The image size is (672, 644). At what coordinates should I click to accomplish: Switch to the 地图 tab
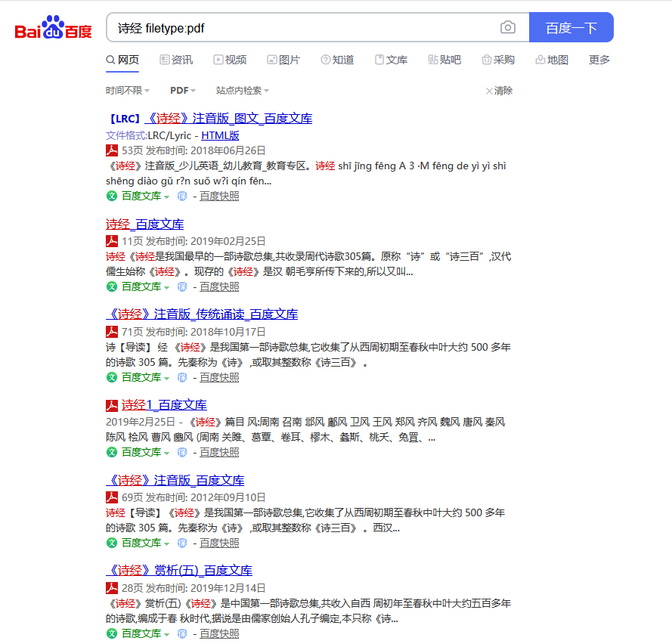coord(552,60)
